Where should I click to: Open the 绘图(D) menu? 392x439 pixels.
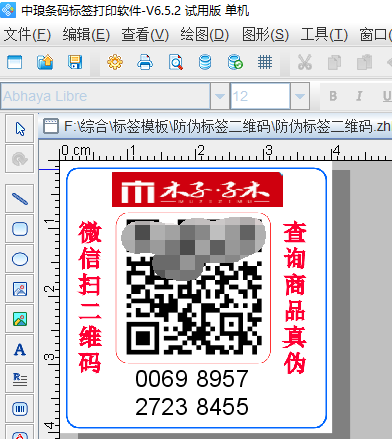point(204,35)
